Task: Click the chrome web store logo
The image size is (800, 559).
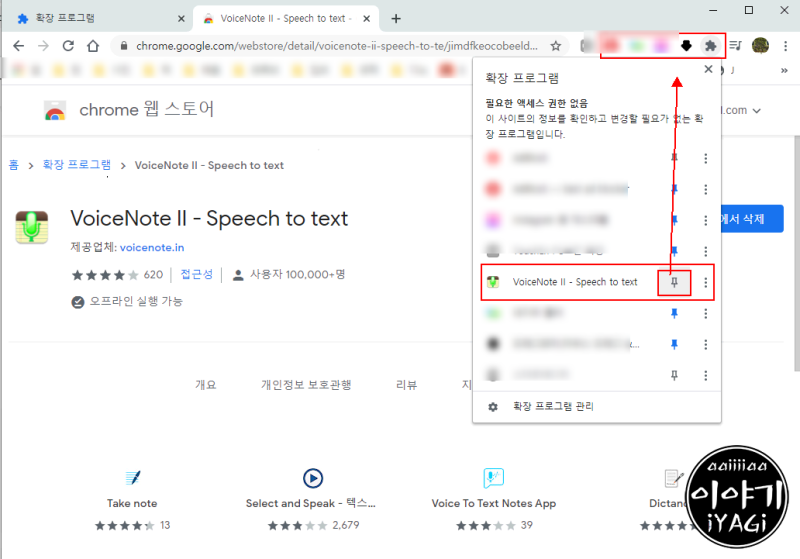Action: click(55, 110)
